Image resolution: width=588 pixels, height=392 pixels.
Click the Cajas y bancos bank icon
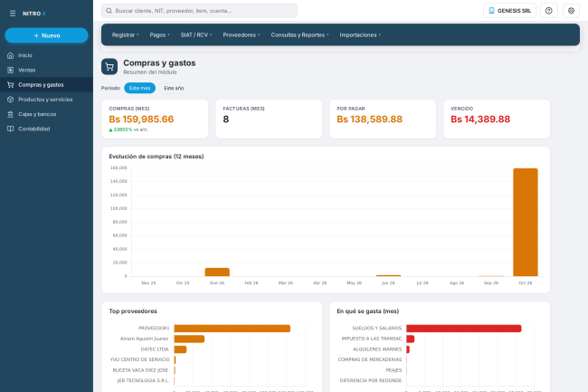[x=11, y=114]
